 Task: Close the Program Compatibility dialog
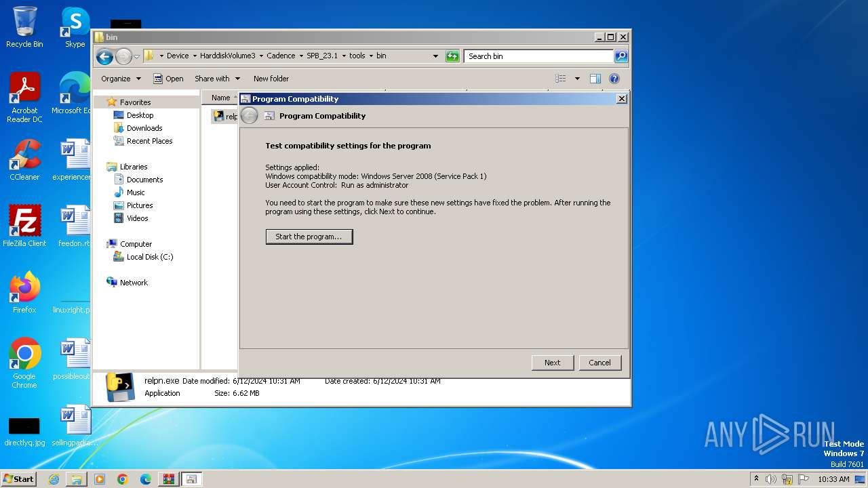point(621,99)
